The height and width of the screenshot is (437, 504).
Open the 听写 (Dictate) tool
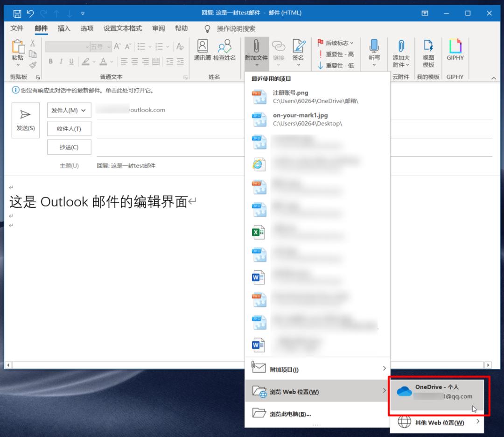[x=374, y=51]
